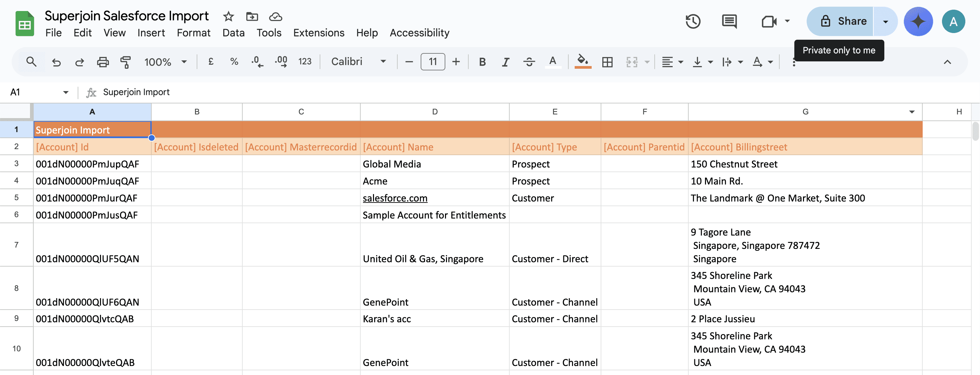The width and height of the screenshot is (980, 375).
Task: Search the menus with magnifier icon
Action: click(x=31, y=62)
